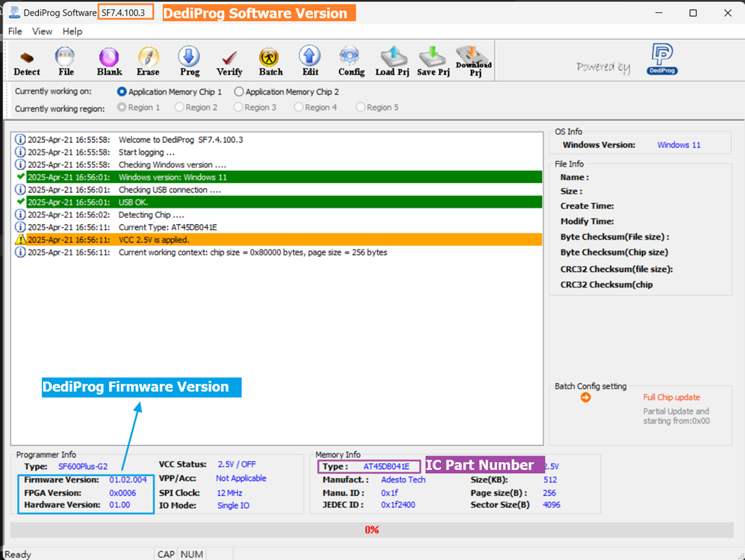The width and height of the screenshot is (745, 560).
Task: Click the green check icon beside Windows version log
Action: click(x=21, y=177)
